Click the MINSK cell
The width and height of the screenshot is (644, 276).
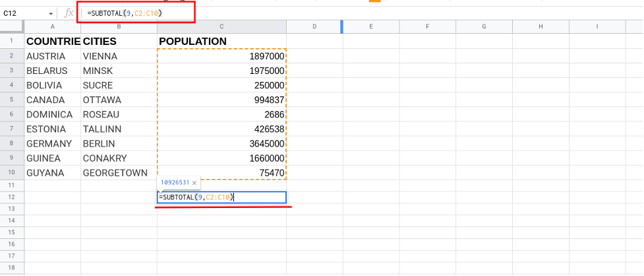click(x=119, y=71)
